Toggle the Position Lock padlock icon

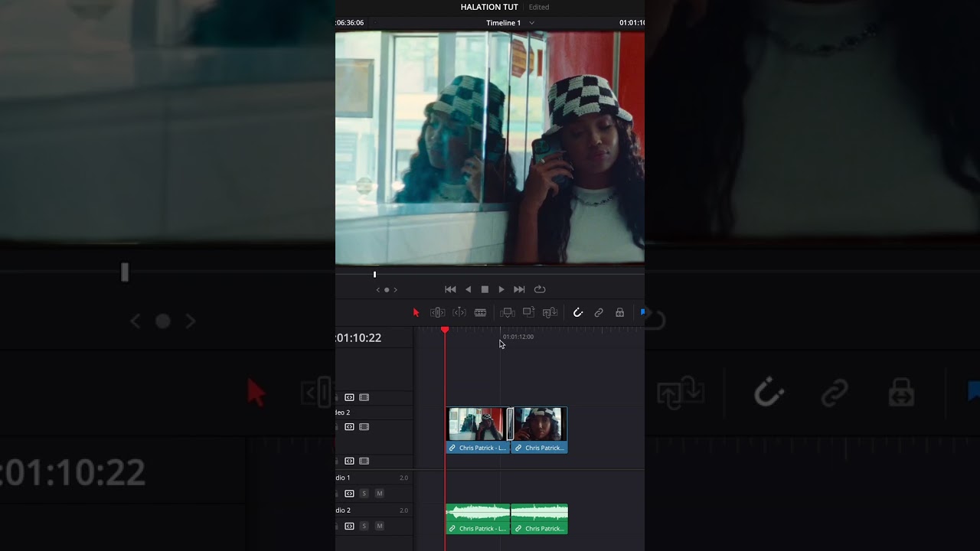click(x=619, y=312)
